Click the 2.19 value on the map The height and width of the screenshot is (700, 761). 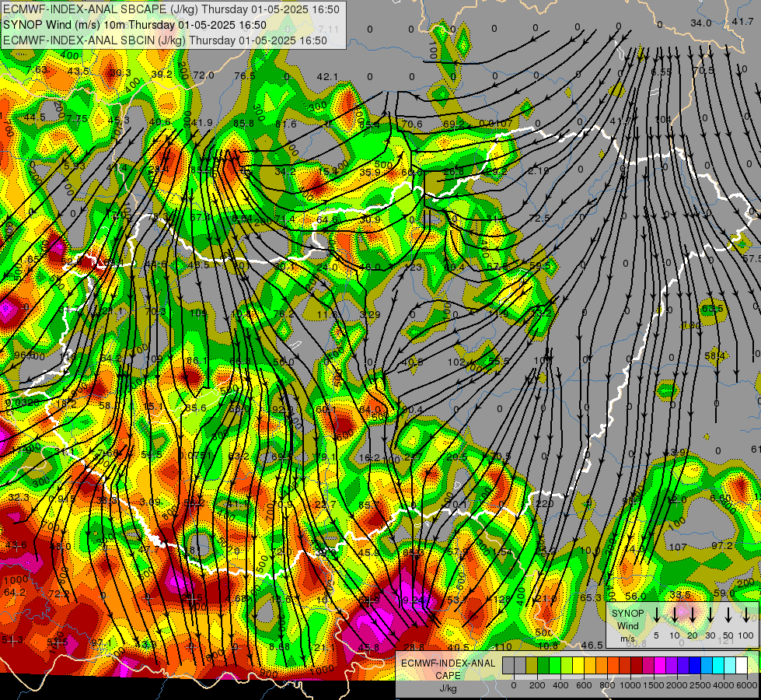(538, 170)
